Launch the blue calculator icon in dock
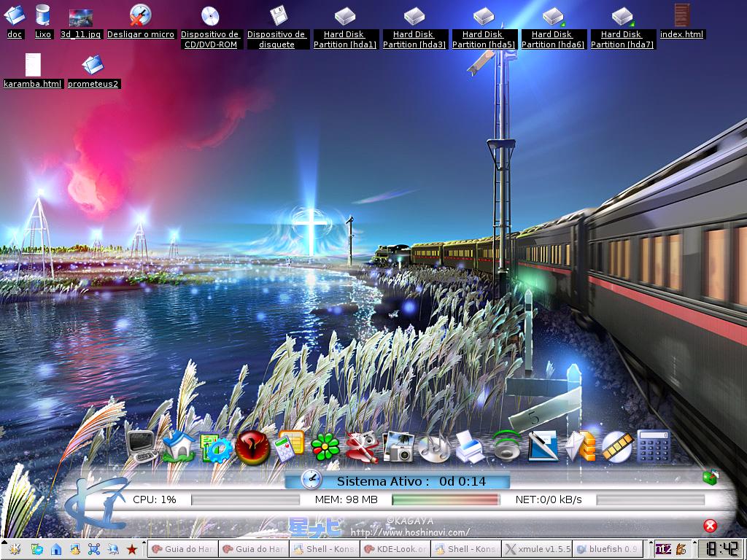Viewport: 747px width, 560px height. [654, 446]
